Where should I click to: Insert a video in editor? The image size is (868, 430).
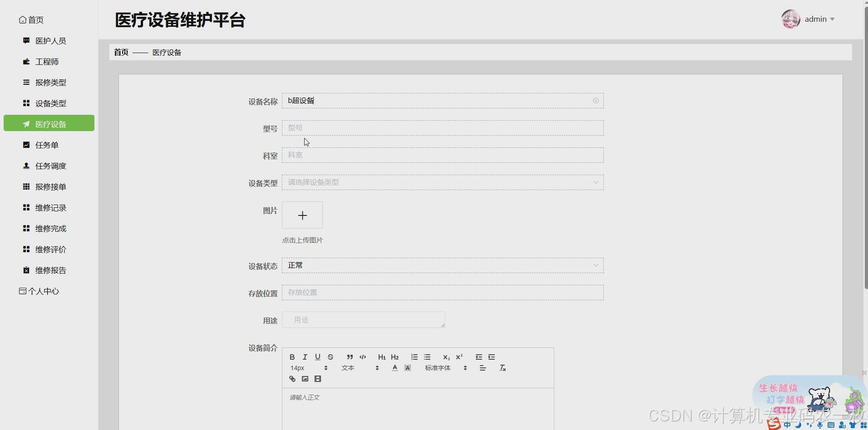tap(318, 379)
